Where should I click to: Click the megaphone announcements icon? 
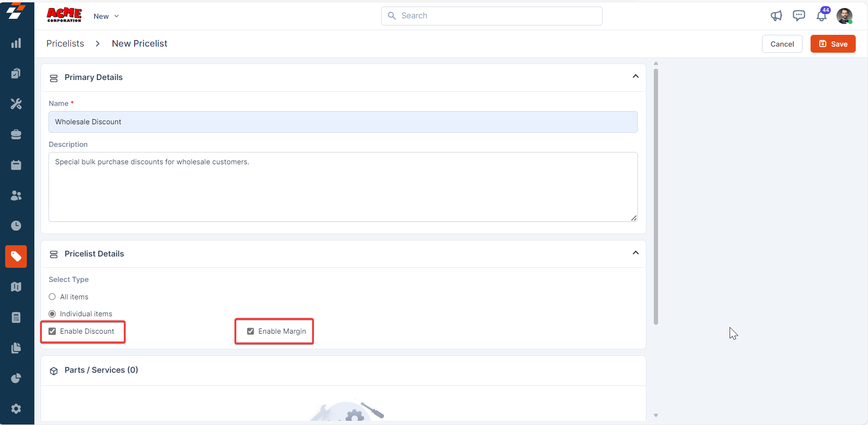point(776,16)
